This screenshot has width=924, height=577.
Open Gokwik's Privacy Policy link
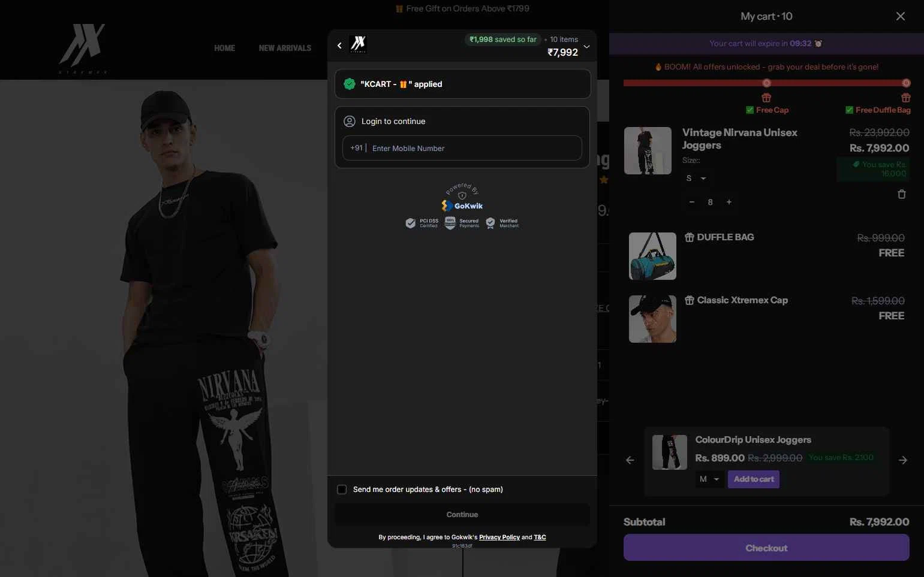coord(499,537)
